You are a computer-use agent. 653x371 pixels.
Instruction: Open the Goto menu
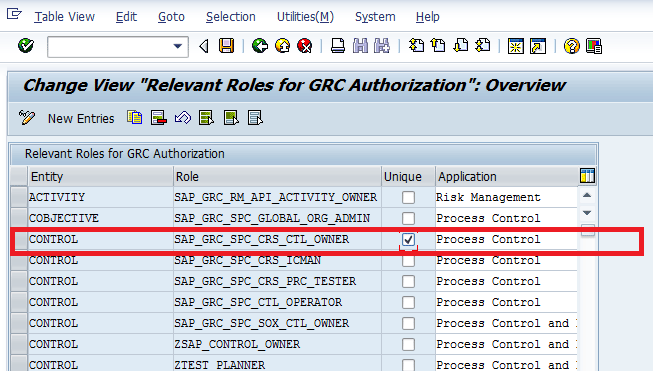coord(171,17)
